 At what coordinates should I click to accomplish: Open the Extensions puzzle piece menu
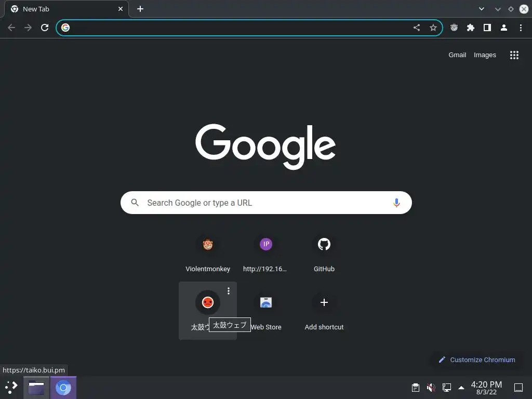pos(471,28)
